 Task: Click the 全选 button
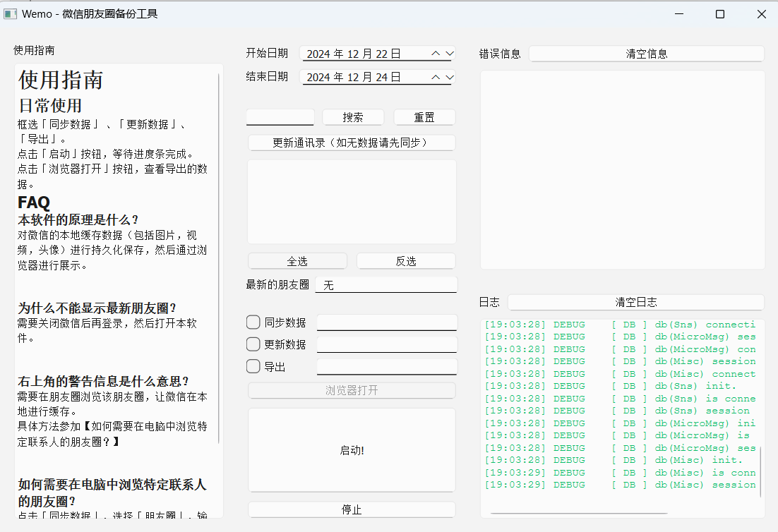coord(297,261)
